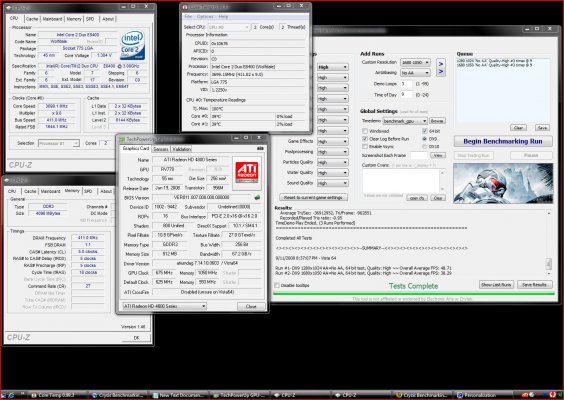Open the Postprocessing quality dropdown
Image resolution: width=564 pixels, height=400 pixels.
(x=332, y=152)
